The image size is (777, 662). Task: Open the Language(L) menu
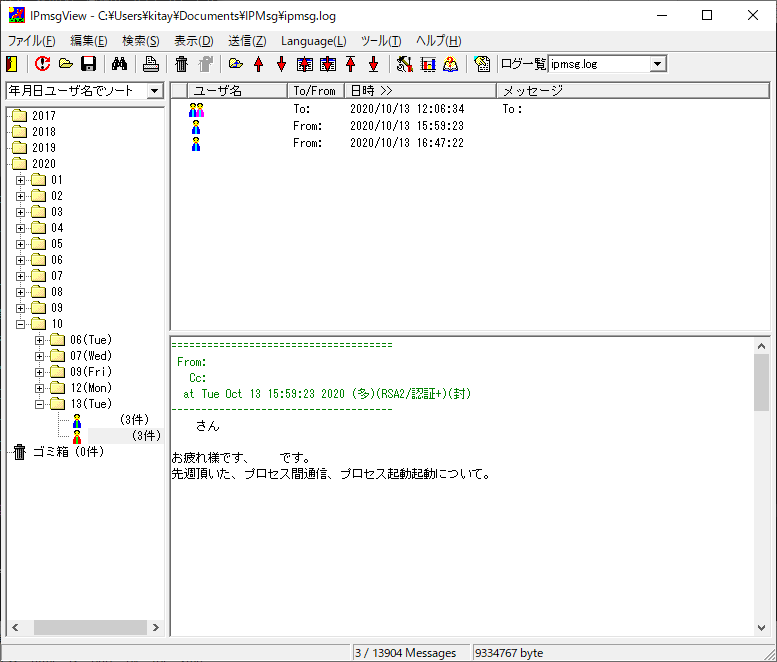pos(314,41)
